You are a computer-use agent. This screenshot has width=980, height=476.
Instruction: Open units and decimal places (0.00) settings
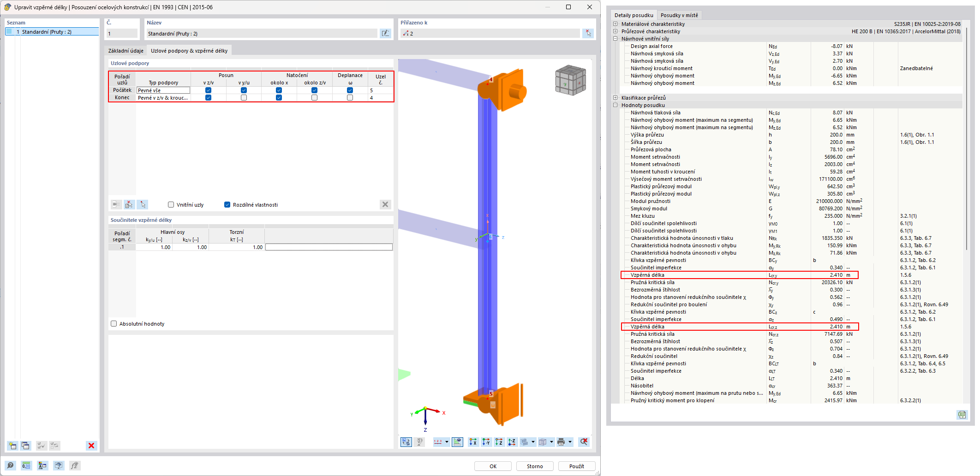26,465
